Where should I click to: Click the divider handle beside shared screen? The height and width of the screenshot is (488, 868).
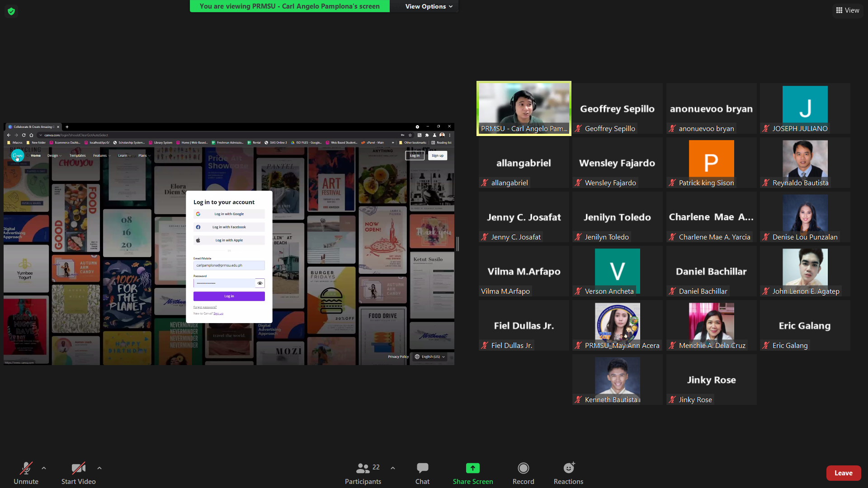click(458, 244)
